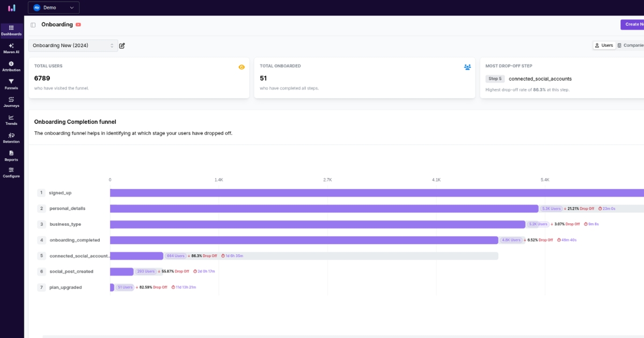Click the people icon on Total Onboarded card

[x=467, y=67]
